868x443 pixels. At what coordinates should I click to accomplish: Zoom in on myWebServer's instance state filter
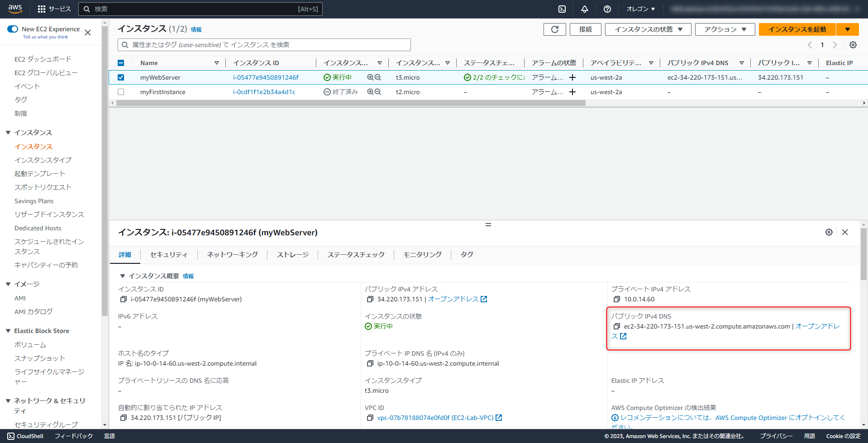370,77
